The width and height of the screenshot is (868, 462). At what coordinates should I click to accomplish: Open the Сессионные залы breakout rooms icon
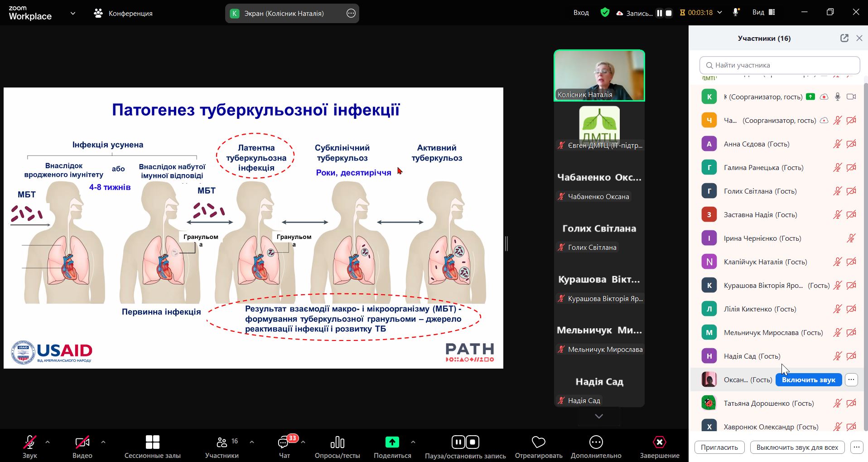pyautogui.click(x=152, y=442)
